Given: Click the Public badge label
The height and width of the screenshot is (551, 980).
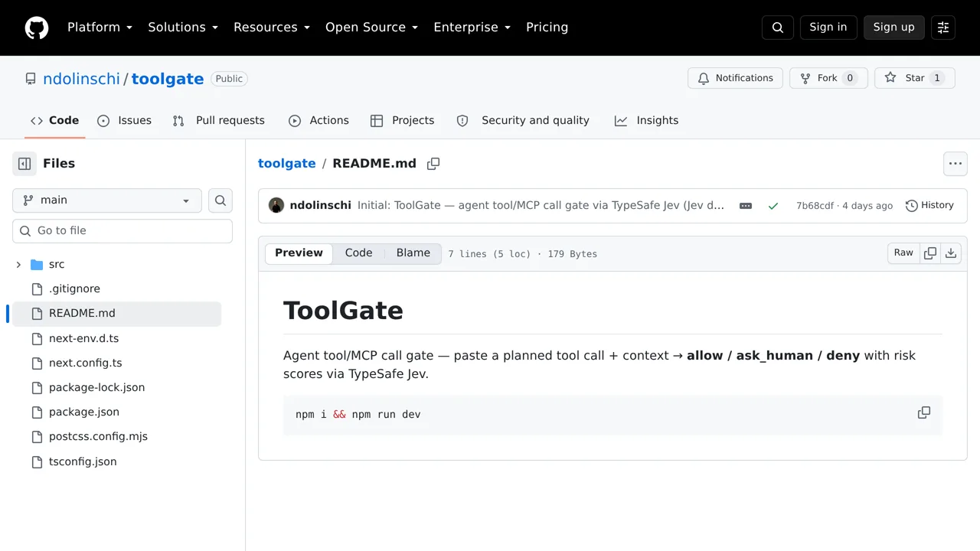Looking at the screenshot, I should 229,79.
